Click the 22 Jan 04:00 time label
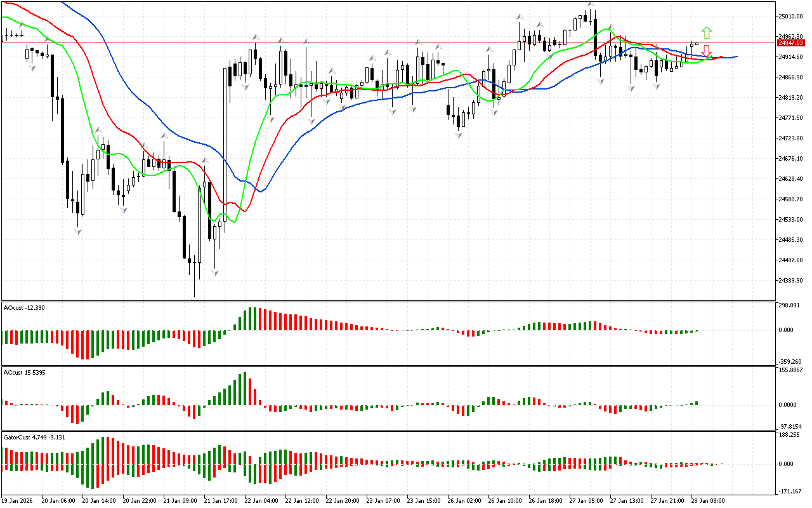Image resolution: width=812 pixels, height=508 pixels. pyautogui.click(x=262, y=500)
